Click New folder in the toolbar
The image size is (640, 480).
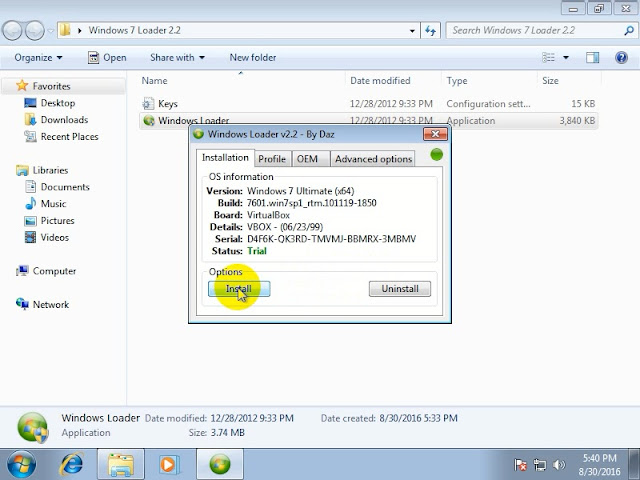[x=253, y=58]
